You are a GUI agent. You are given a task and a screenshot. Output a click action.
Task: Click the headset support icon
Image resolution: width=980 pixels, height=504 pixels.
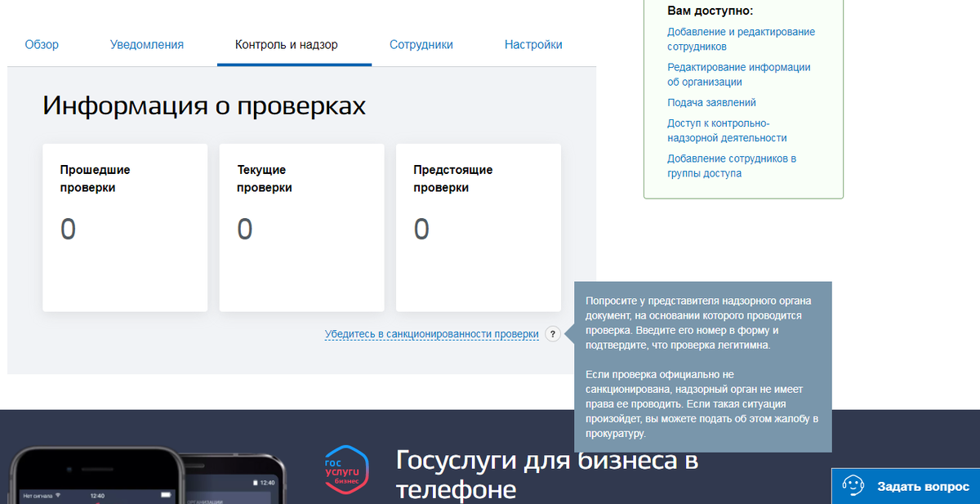click(x=854, y=486)
